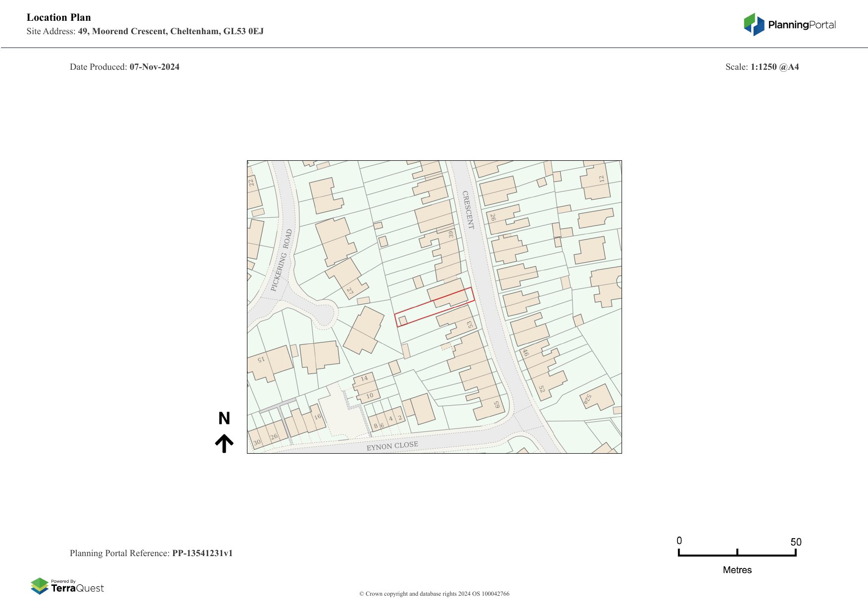
Task: Click the CRESCENT road label
Action: pyautogui.click(x=468, y=210)
